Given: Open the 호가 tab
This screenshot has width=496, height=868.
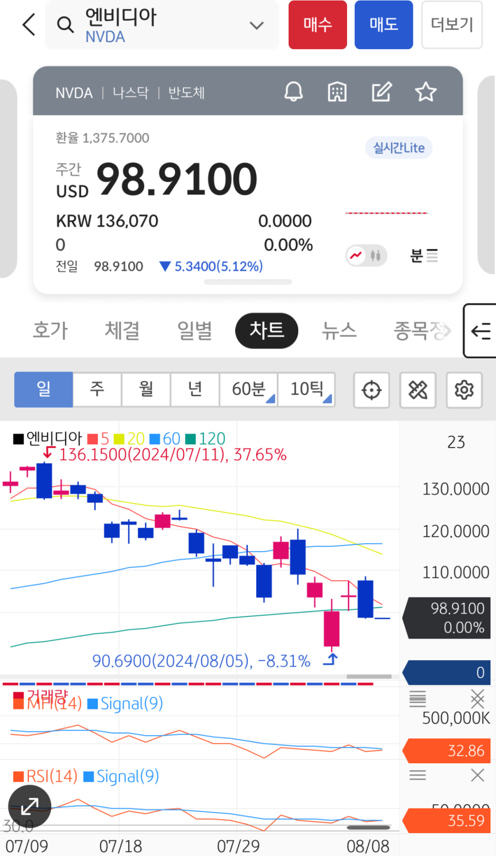Looking at the screenshot, I should coord(50,330).
